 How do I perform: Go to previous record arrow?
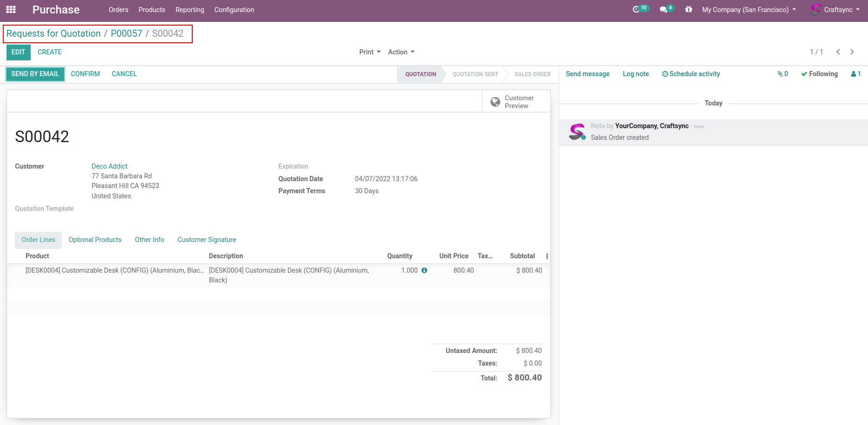coord(838,52)
